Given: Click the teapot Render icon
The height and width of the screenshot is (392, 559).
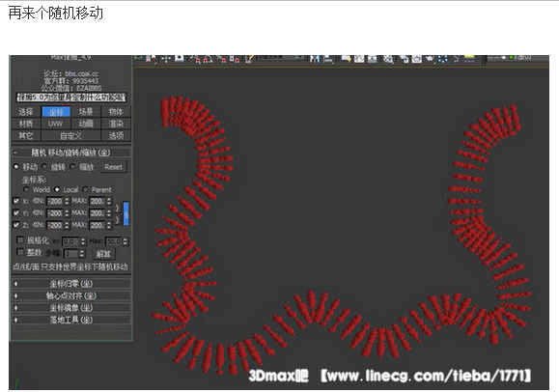Looking at the screenshot, I should tap(430, 59).
